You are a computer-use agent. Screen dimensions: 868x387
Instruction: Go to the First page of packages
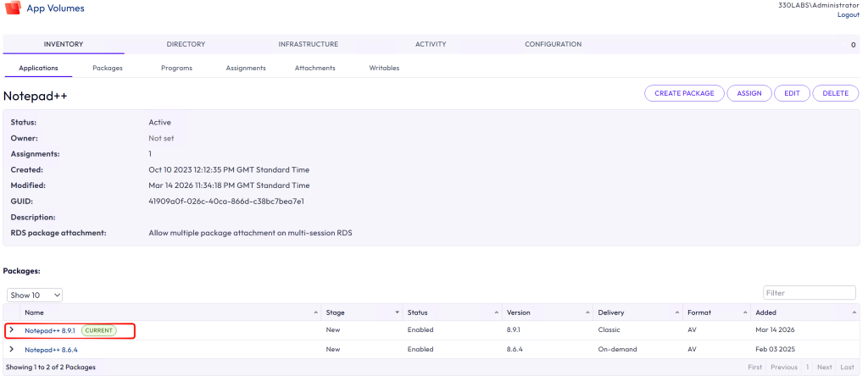(755, 367)
